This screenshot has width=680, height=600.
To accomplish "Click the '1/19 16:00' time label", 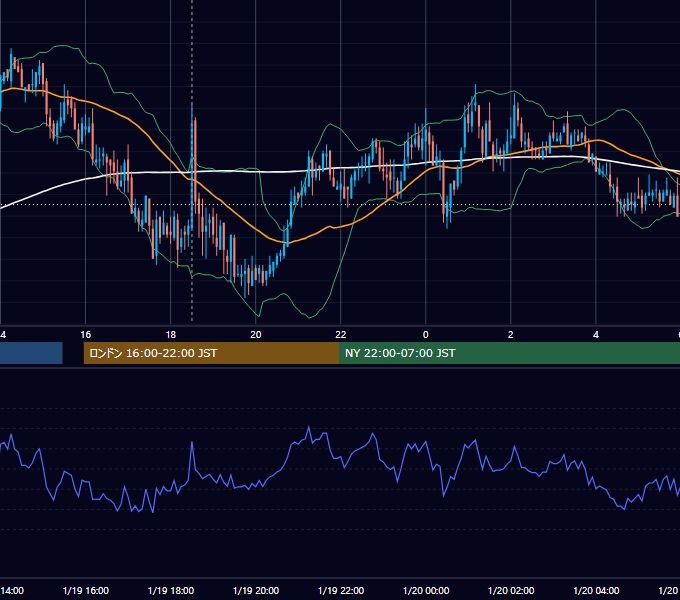I will [x=86, y=590].
